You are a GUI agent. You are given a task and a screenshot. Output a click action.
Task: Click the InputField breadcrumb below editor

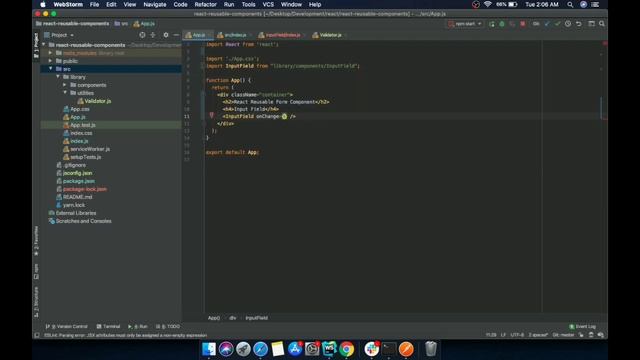click(257, 318)
